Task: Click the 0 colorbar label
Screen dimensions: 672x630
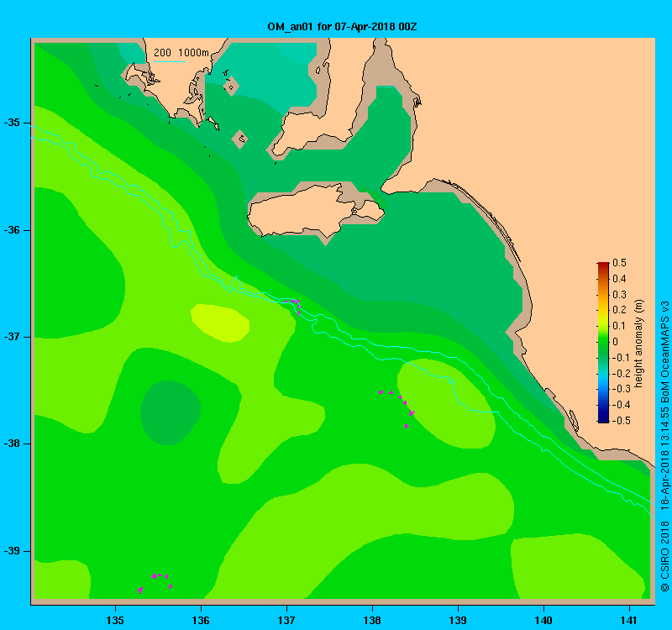Action: pyautogui.click(x=616, y=342)
